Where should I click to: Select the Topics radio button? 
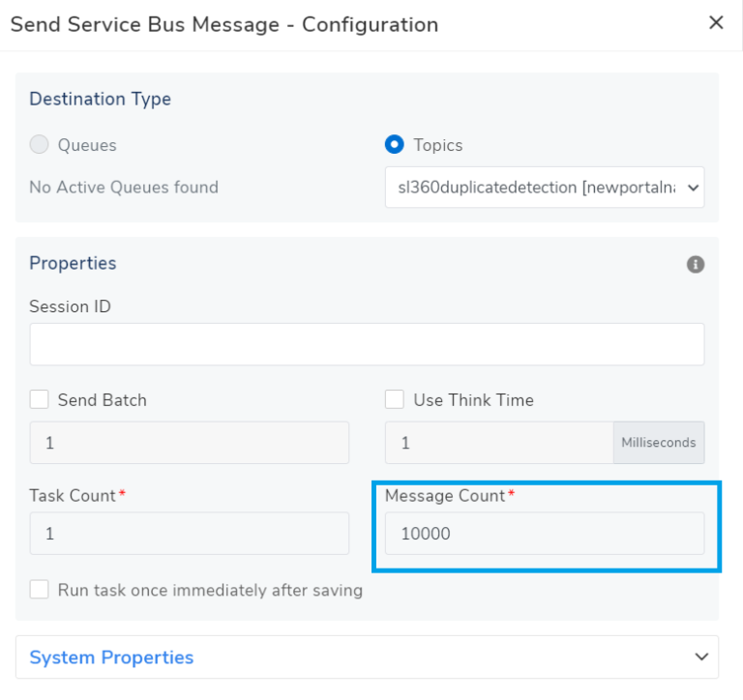pyautogui.click(x=395, y=145)
